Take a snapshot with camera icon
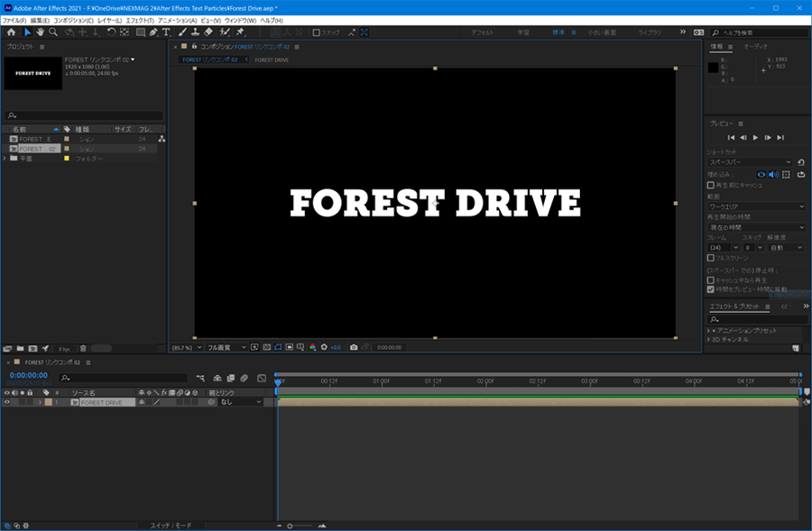This screenshot has width=812, height=531. tap(354, 347)
